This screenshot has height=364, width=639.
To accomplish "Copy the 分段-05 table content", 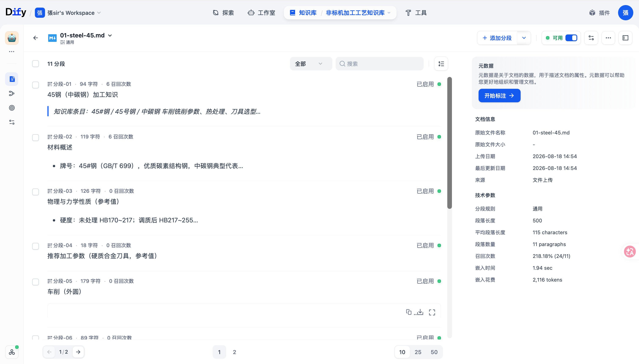I will pyautogui.click(x=409, y=312).
